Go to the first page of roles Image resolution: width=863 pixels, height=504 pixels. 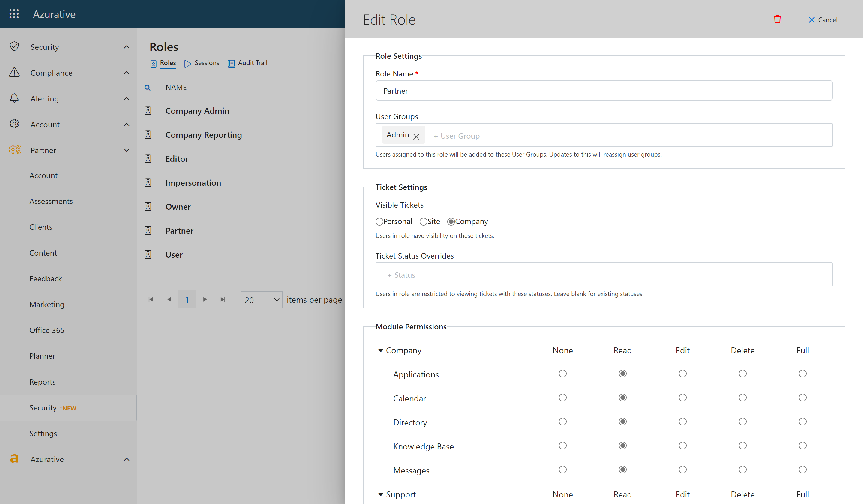[151, 300]
